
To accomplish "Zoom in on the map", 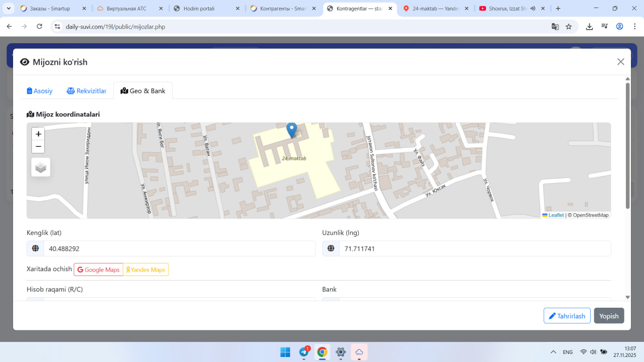I will click(38, 134).
